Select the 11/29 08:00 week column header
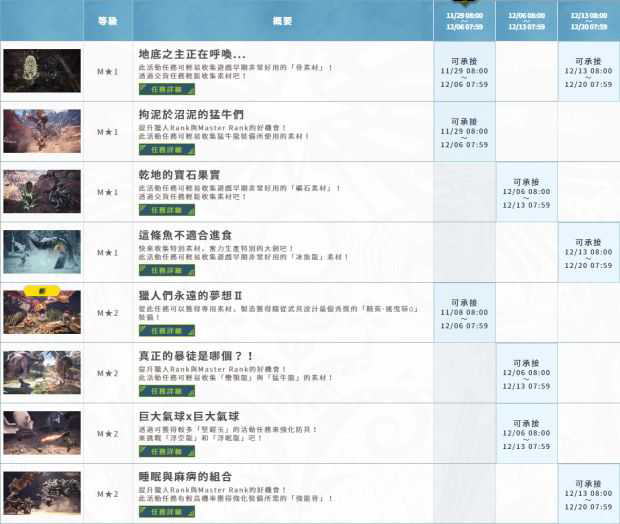This screenshot has width=620, height=524. 464,21
